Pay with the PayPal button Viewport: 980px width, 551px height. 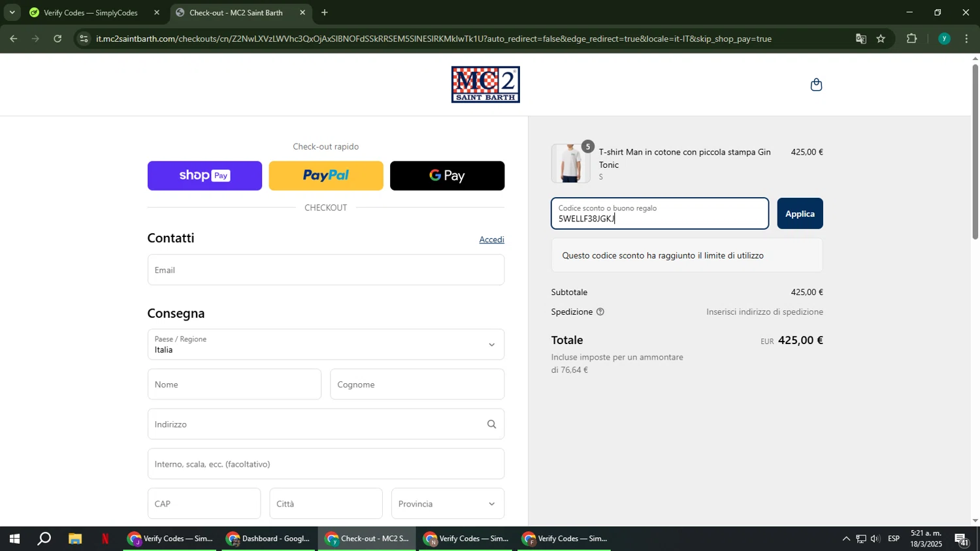pyautogui.click(x=326, y=176)
